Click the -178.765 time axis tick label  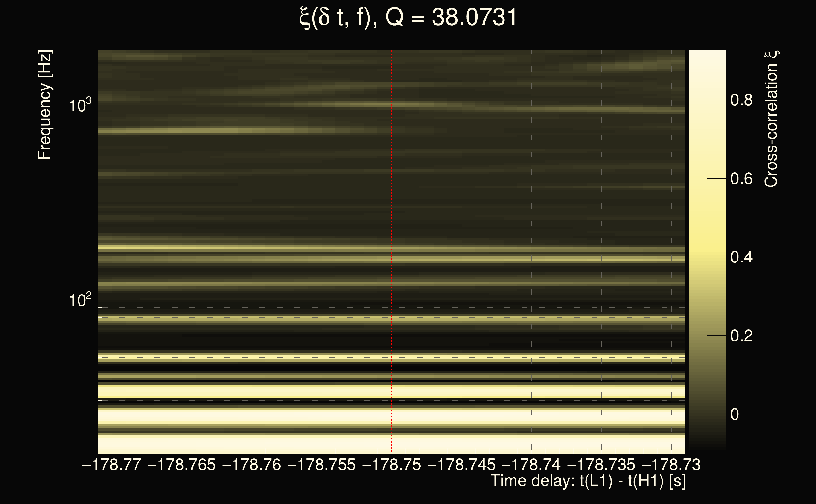[182, 465]
